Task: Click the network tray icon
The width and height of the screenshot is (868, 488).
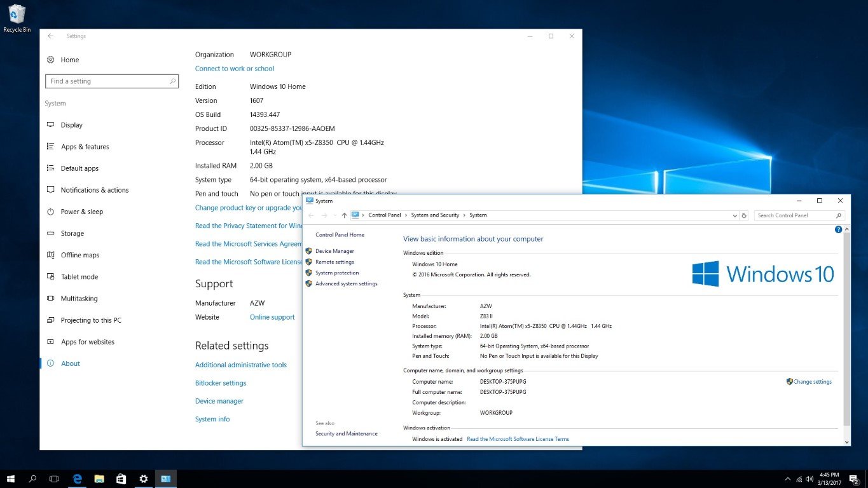Action: [x=799, y=479]
